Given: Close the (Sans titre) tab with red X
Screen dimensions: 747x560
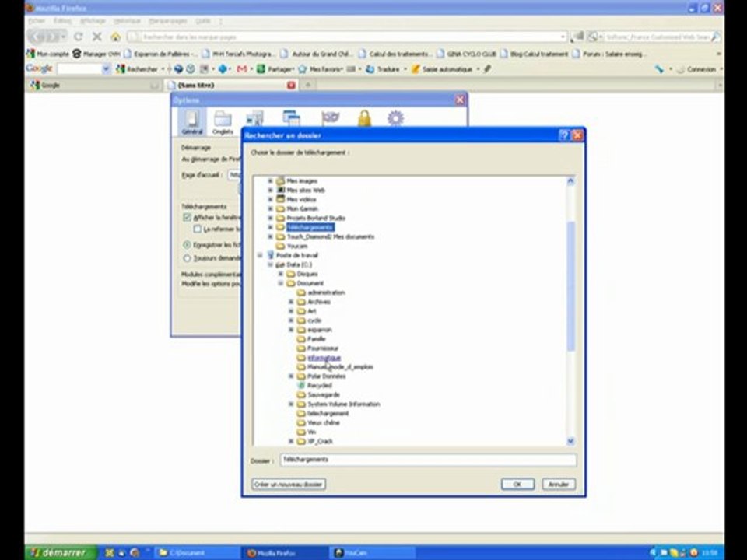Looking at the screenshot, I should pos(291,86).
